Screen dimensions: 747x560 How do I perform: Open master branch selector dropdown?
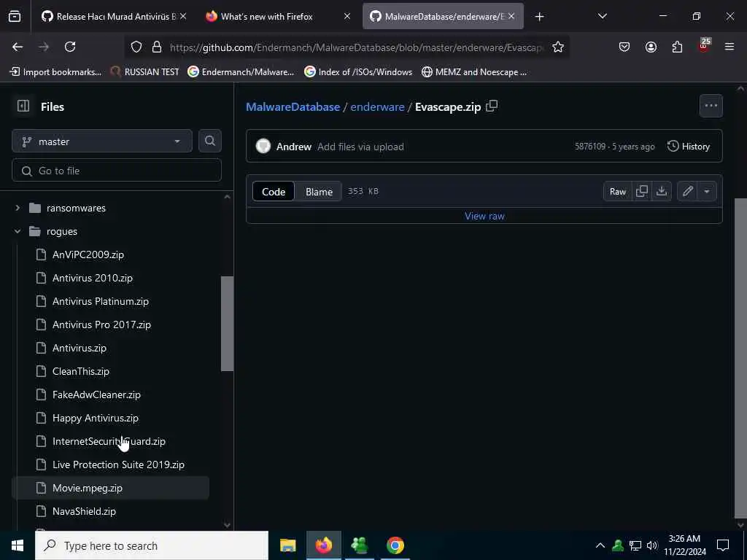(102, 141)
